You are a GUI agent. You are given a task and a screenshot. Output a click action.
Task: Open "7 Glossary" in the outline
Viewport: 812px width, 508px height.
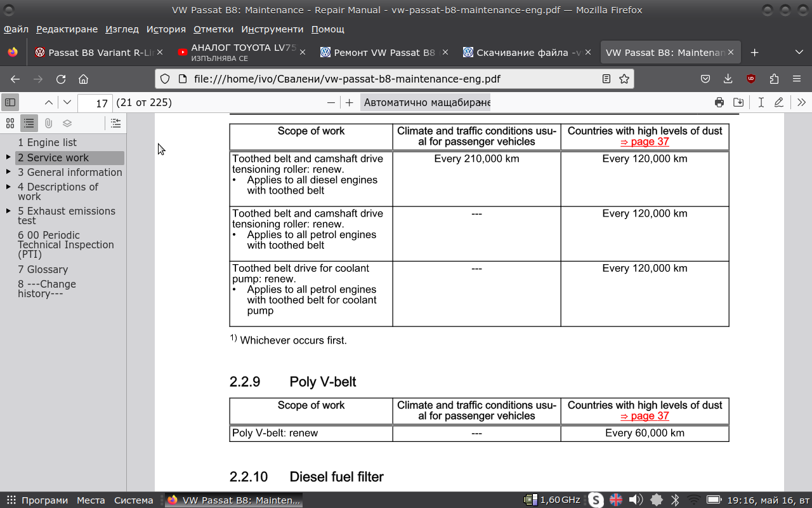(43, 269)
